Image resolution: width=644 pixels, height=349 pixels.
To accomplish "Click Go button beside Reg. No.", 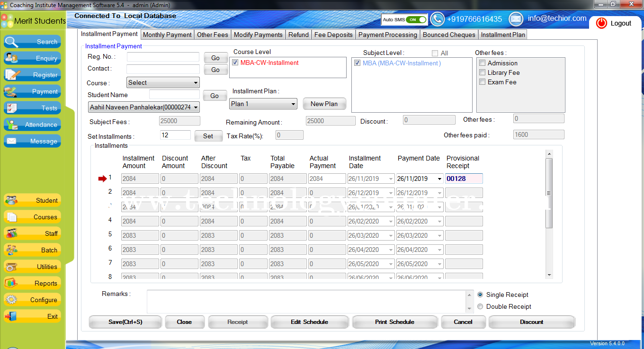I will point(215,58).
